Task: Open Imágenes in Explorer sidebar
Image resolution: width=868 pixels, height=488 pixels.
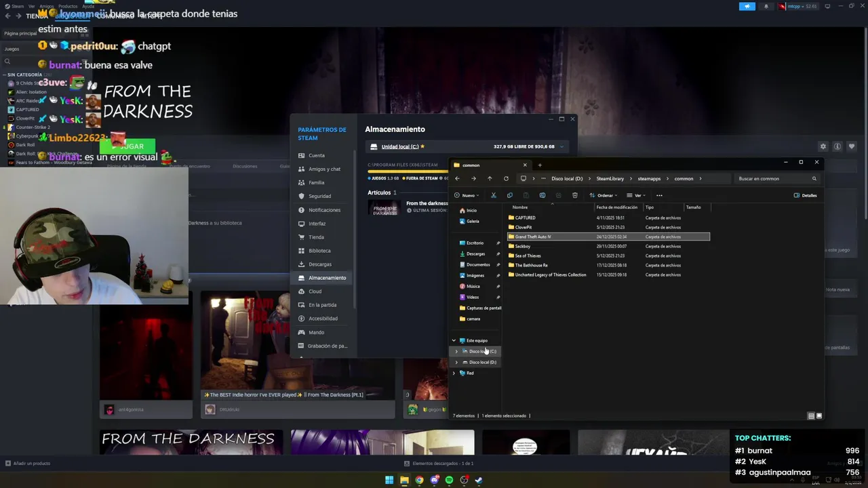Action: pyautogui.click(x=477, y=275)
